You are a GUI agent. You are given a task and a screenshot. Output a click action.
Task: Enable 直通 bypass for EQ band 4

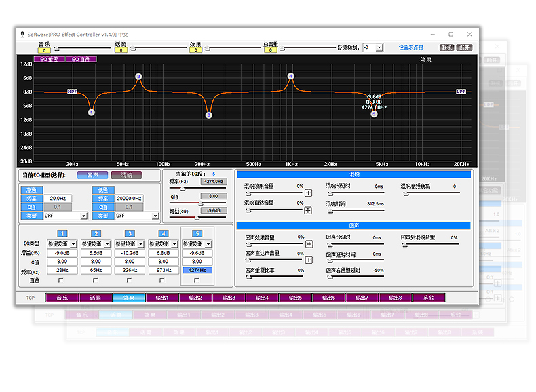click(162, 280)
